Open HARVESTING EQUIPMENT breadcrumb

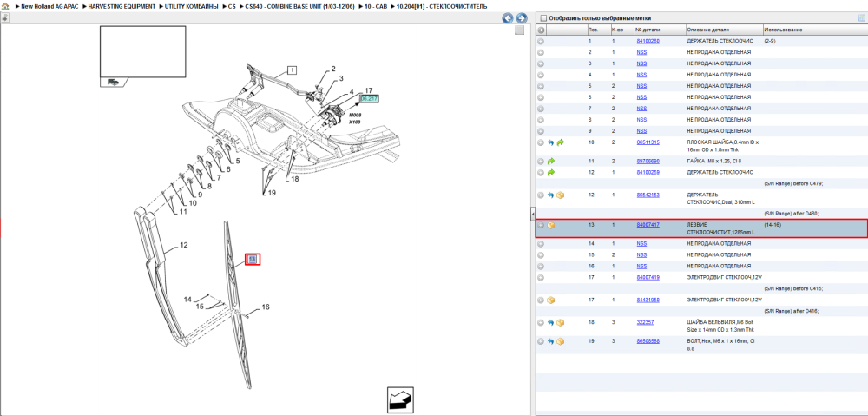[x=122, y=6]
